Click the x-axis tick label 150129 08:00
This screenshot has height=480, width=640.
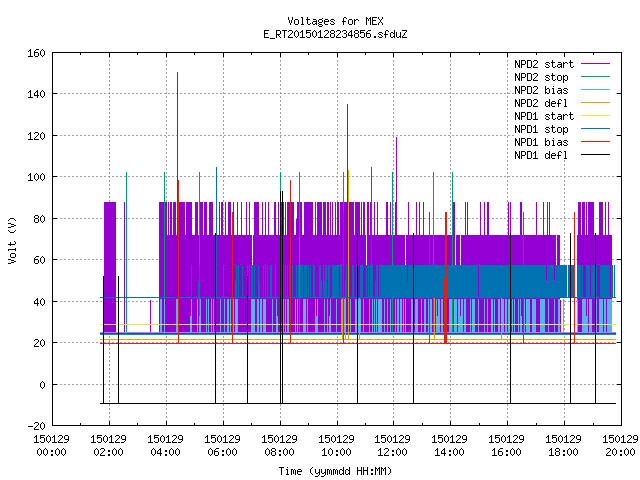click(279, 446)
